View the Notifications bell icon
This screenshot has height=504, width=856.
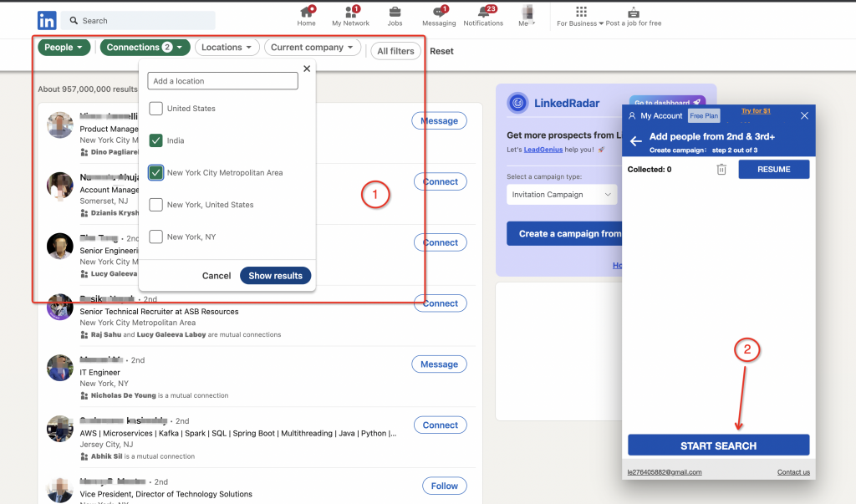point(483,13)
